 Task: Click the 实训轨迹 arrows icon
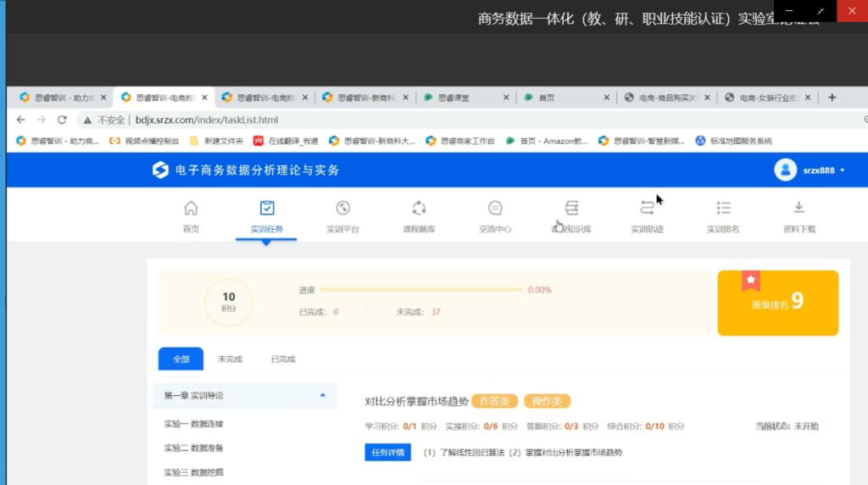pos(647,209)
